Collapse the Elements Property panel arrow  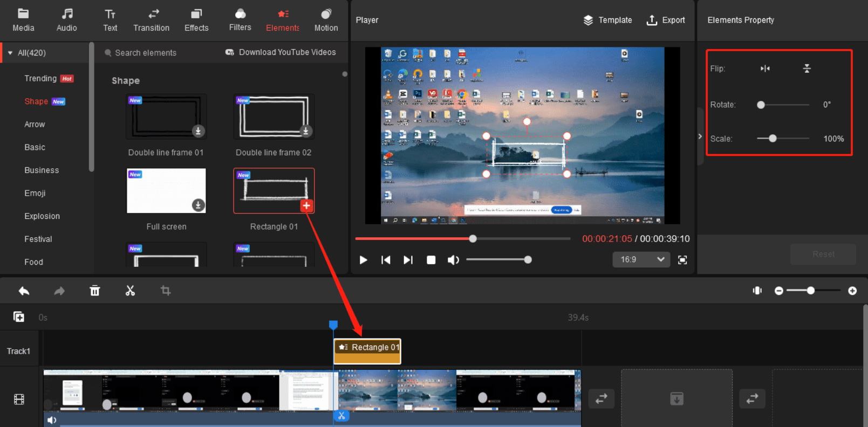700,136
